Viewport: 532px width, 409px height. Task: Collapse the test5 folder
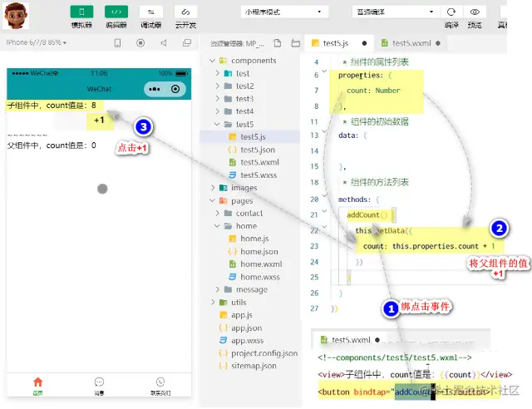[x=218, y=124]
